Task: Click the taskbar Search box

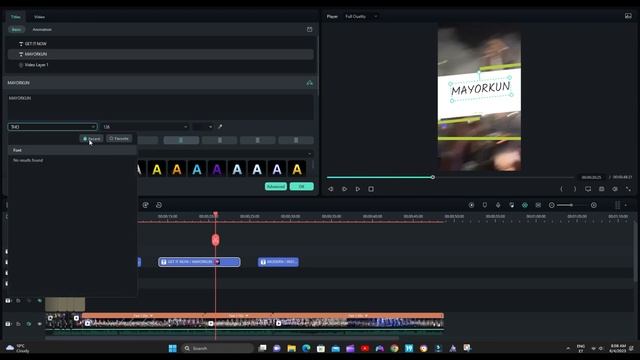Action: point(218,348)
